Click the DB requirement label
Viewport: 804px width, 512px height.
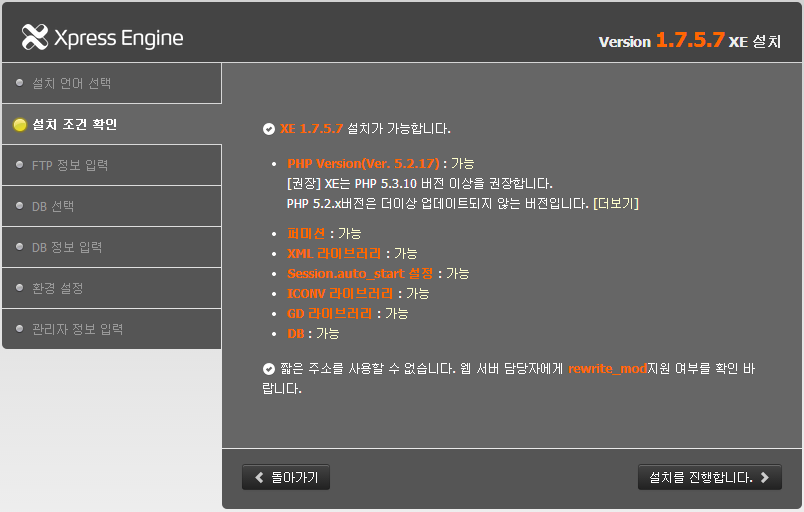pos(296,334)
